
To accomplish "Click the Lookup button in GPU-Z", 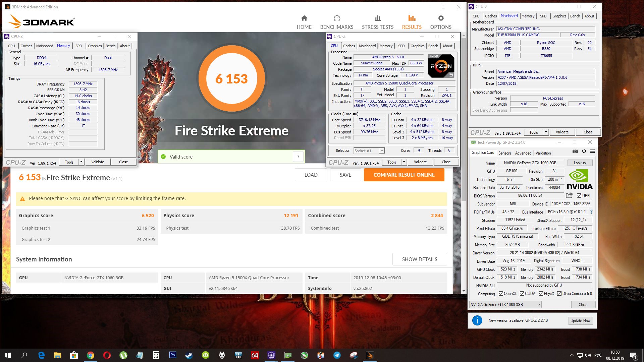I will [580, 163].
